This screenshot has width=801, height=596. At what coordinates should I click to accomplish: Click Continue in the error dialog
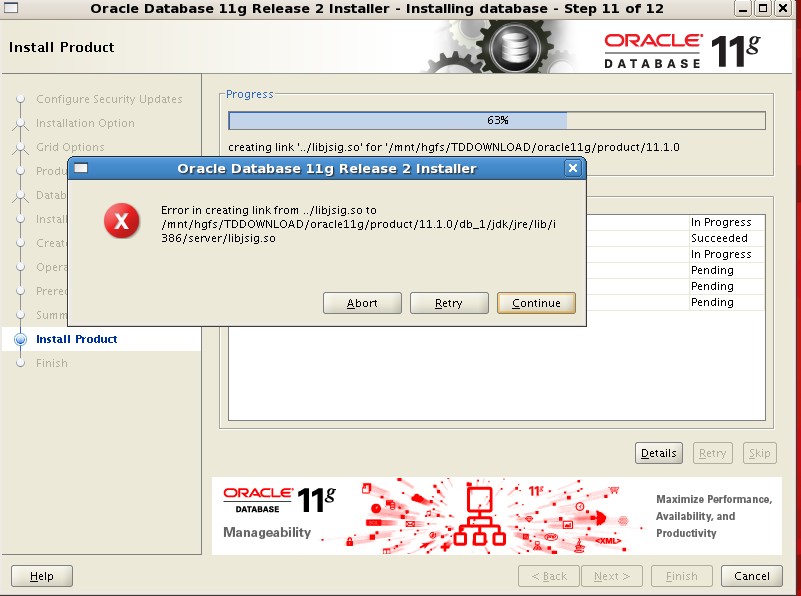(536, 303)
